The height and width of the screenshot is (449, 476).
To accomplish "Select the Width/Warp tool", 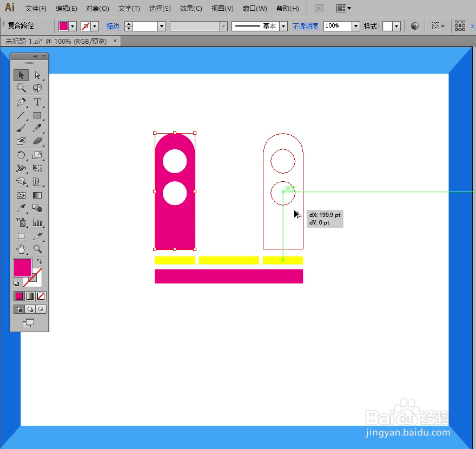I will (x=21, y=168).
